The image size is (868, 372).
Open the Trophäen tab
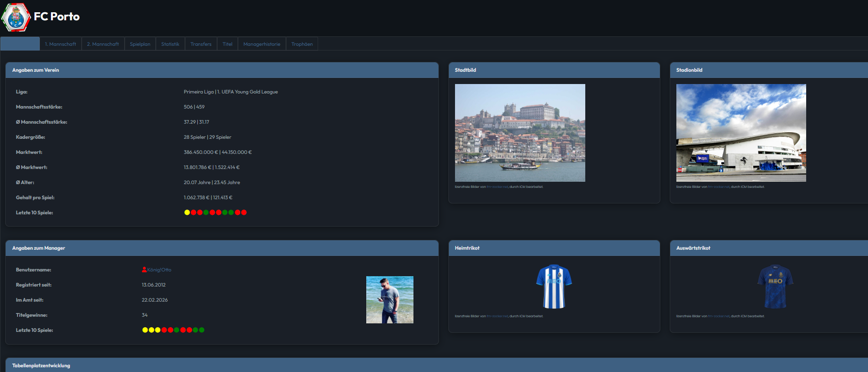coord(302,44)
